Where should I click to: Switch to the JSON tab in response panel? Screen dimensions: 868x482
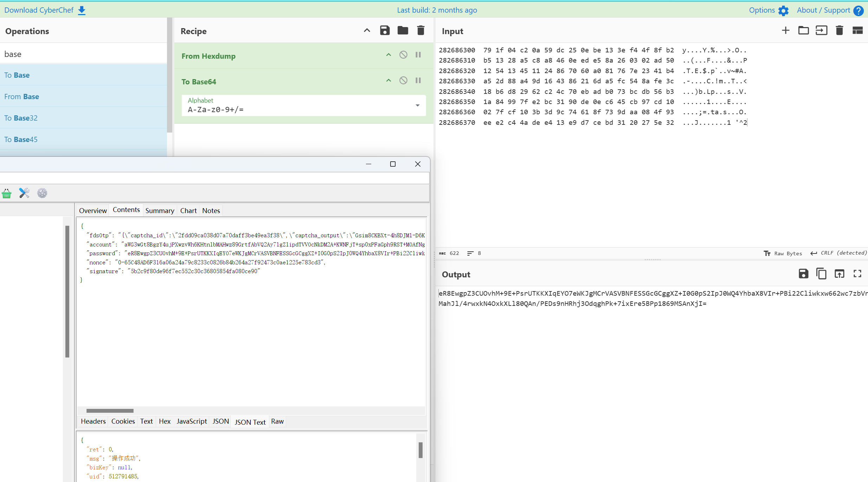tap(220, 422)
